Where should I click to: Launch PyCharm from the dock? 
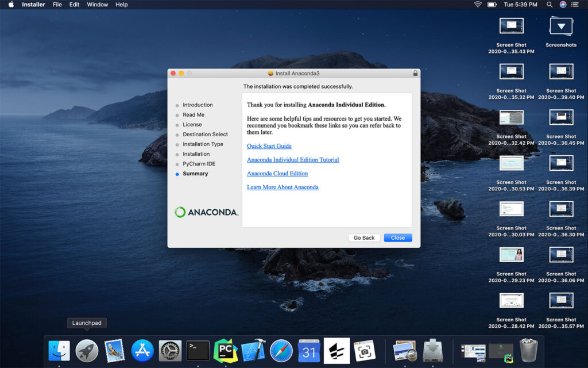(x=225, y=351)
